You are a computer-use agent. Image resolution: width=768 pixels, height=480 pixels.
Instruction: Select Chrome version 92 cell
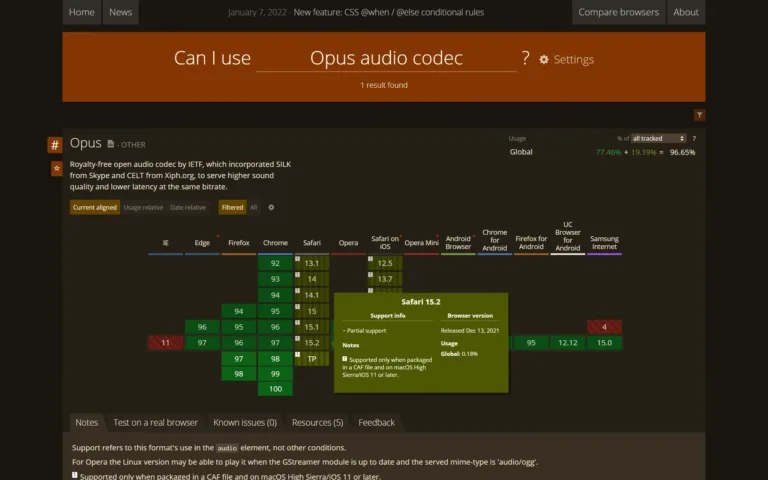[x=275, y=263]
